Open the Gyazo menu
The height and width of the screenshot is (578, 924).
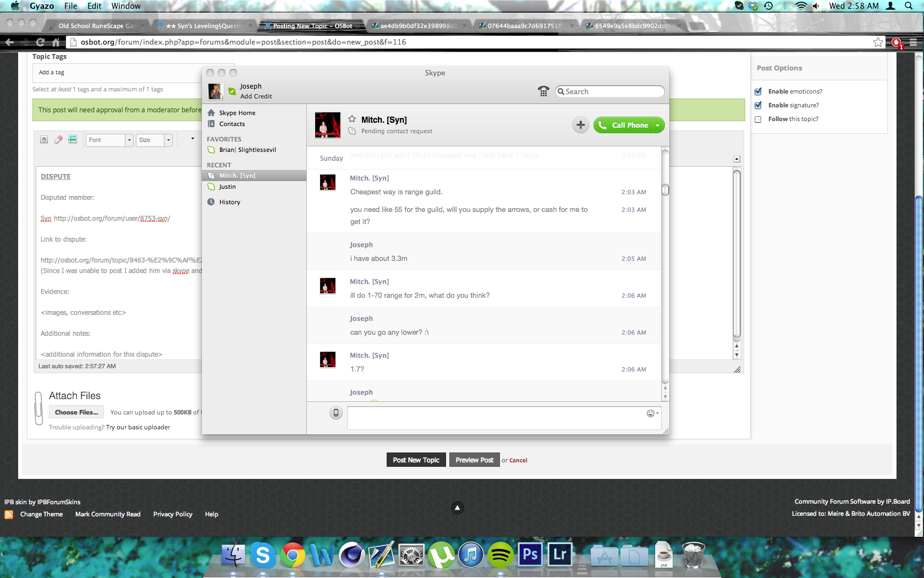click(42, 6)
